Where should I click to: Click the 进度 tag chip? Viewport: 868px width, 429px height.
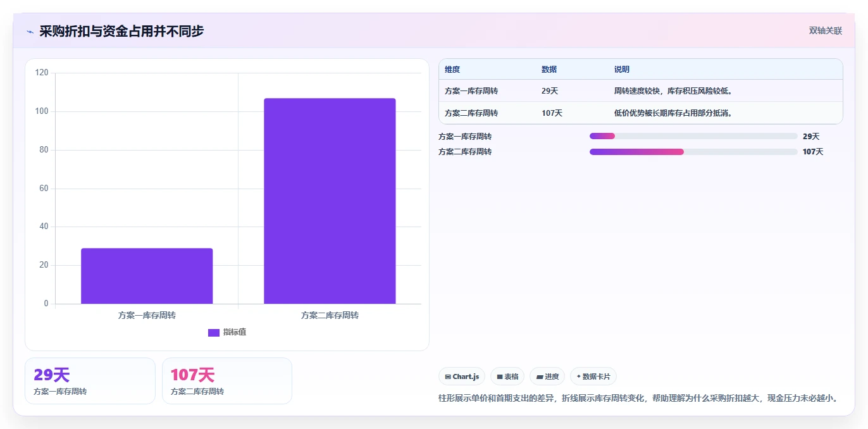[x=547, y=376]
